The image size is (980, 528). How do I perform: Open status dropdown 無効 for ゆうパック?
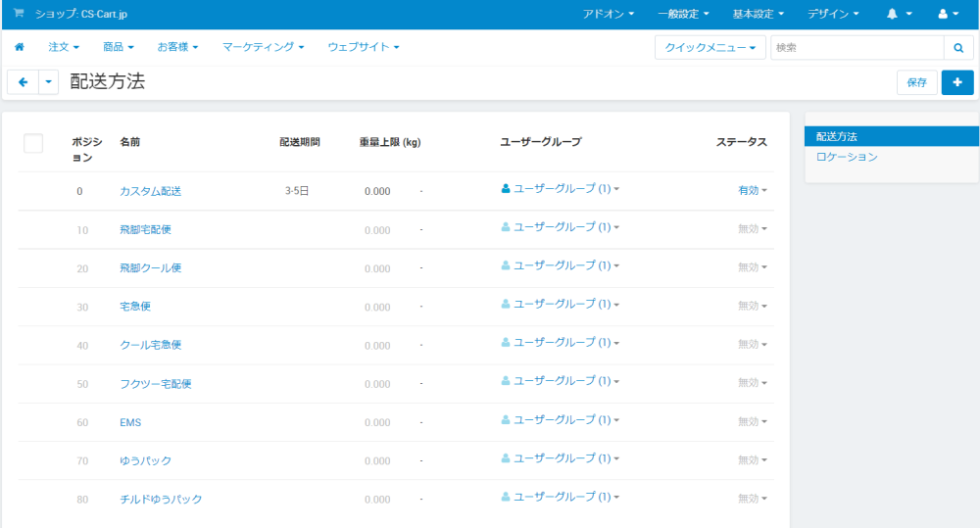[x=752, y=459]
